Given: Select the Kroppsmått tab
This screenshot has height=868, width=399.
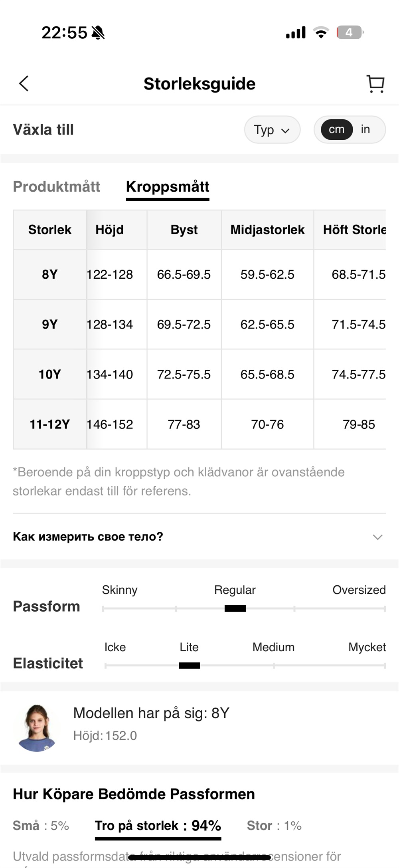Looking at the screenshot, I should (168, 187).
